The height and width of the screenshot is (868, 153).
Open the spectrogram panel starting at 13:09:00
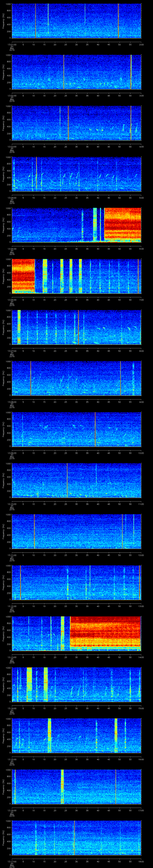click(77, 429)
